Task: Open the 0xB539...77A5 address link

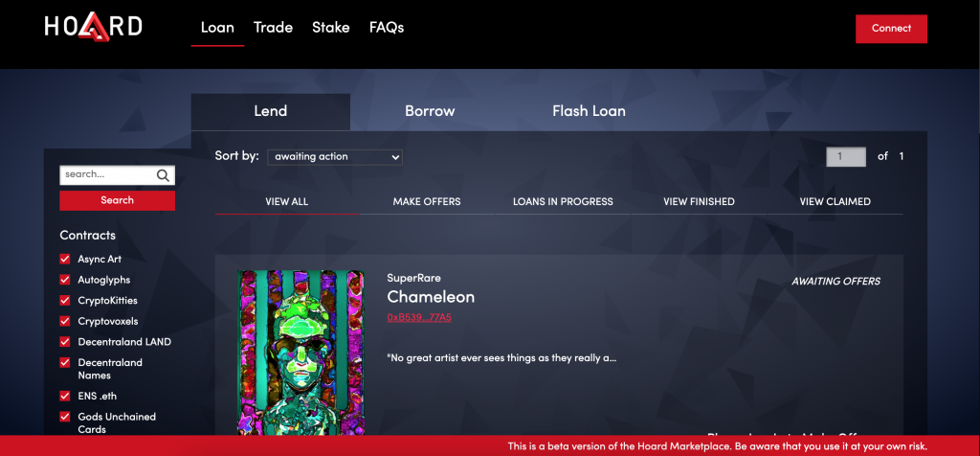Action: pos(419,317)
